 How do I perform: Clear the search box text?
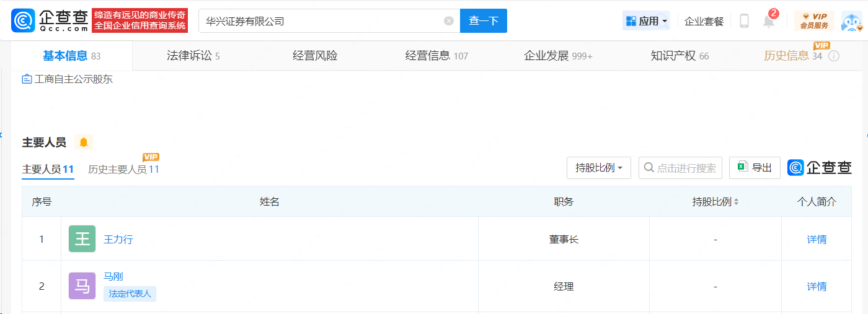click(449, 21)
